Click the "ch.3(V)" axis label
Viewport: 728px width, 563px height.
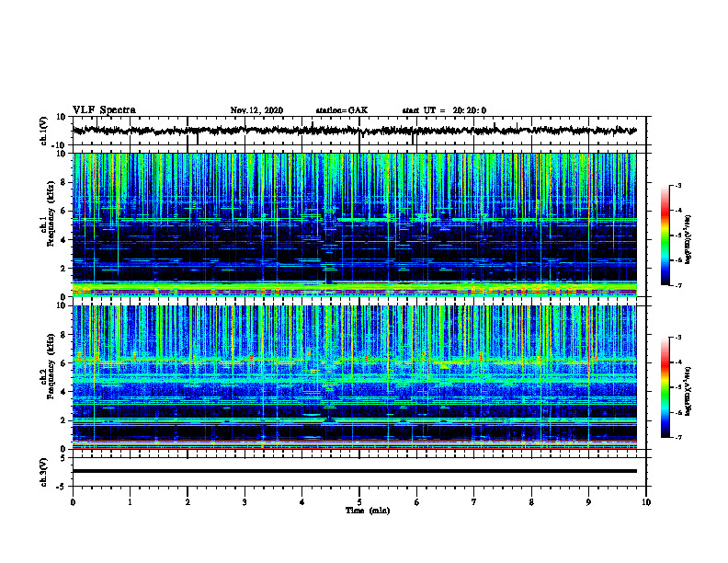[x=43, y=472]
